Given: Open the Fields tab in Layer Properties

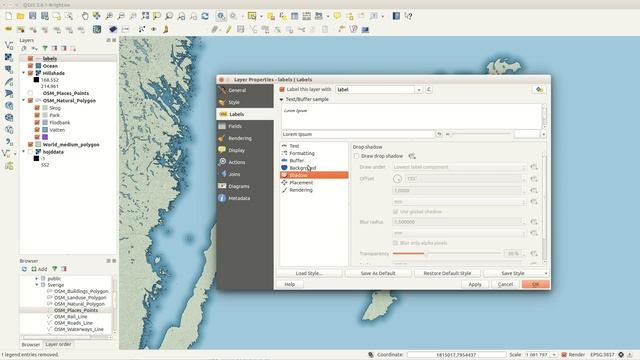Looking at the screenshot, I should click(245, 126).
